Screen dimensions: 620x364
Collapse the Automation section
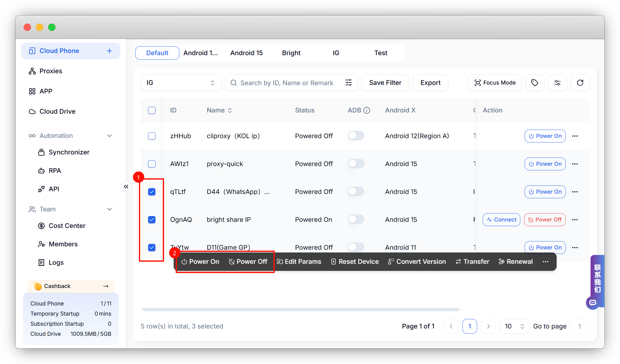tap(109, 136)
